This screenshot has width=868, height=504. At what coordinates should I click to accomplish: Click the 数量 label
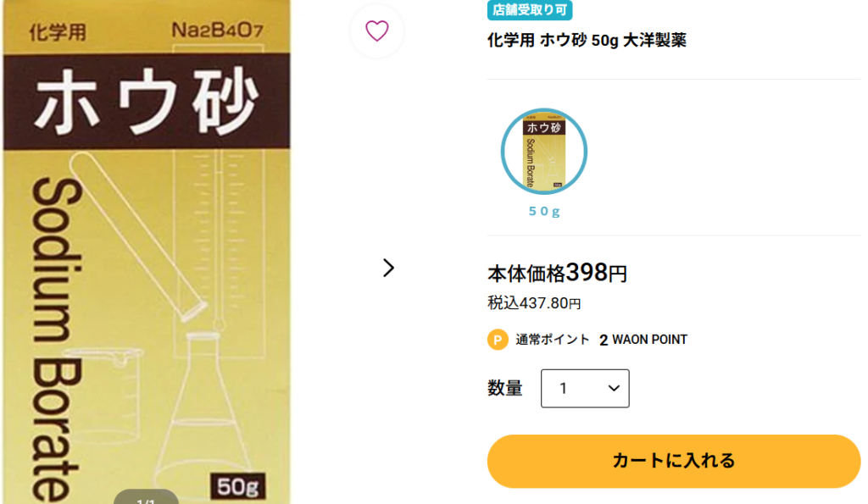pos(505,388)
